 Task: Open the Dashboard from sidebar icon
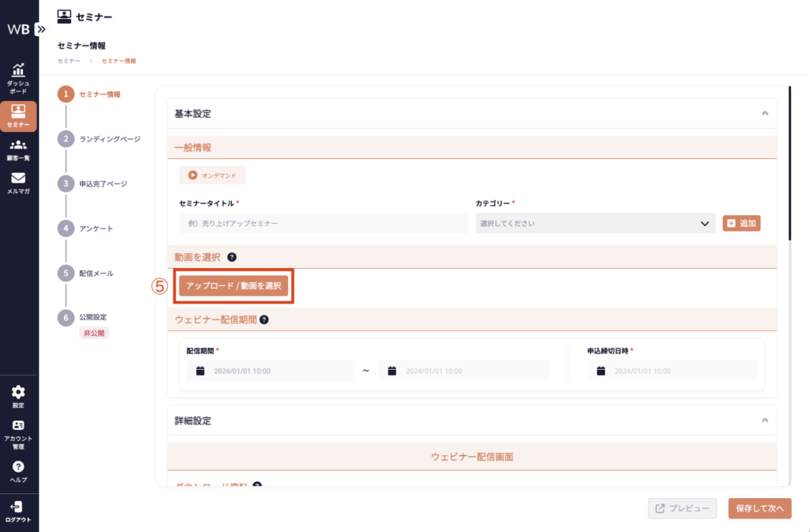pos(18,71)
